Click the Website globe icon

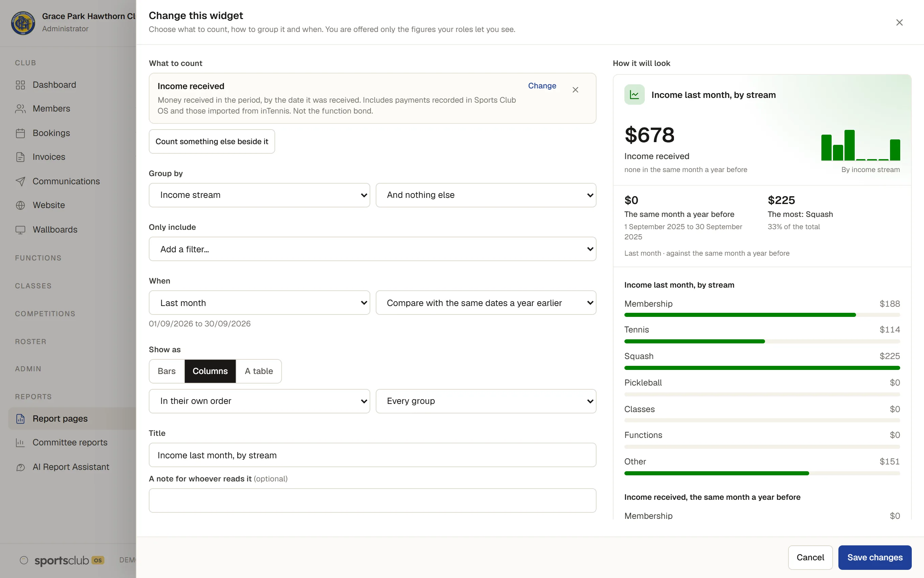(20, 205)
